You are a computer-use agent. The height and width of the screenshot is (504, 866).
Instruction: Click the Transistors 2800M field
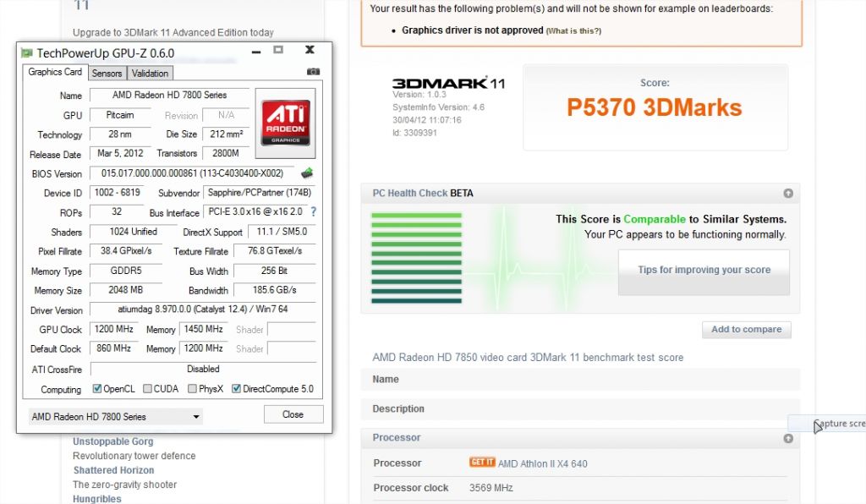[x=226, y=153]
